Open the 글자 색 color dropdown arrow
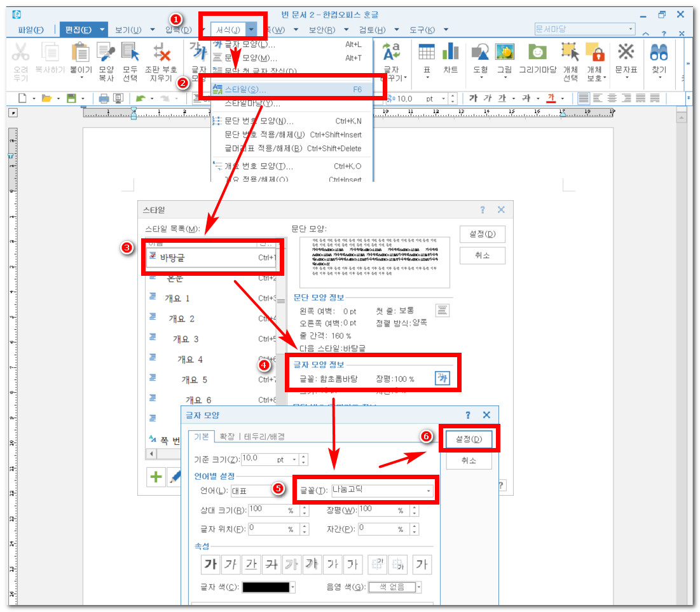700x612 pixels. pos(292,587)
